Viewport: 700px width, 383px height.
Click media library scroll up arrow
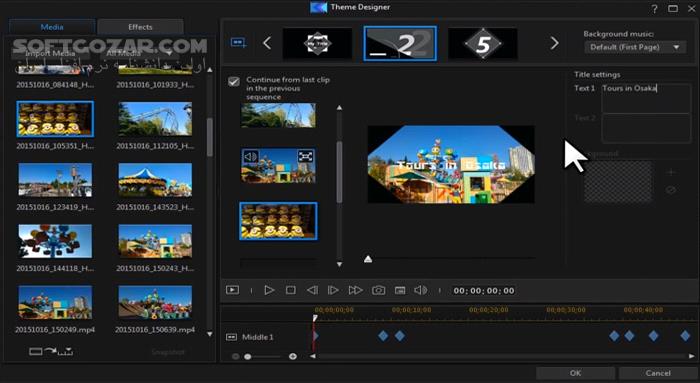pyautogui.click(x=210, y=70)
